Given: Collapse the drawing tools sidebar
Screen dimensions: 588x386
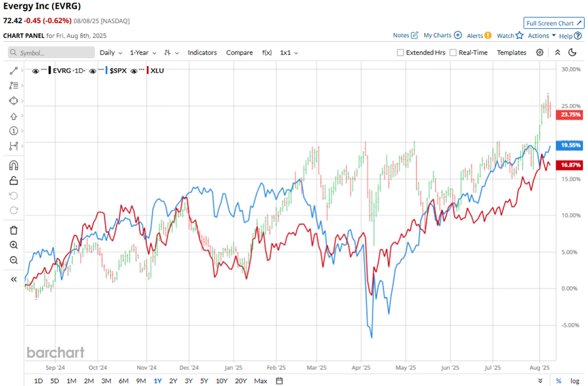Looking at the screenshot, I should (x=14, y=280).
